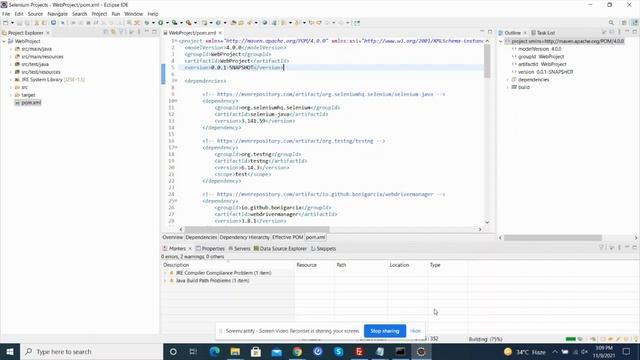
Task: Open the Run button dropdown arrow
Action: pos(167,23)
